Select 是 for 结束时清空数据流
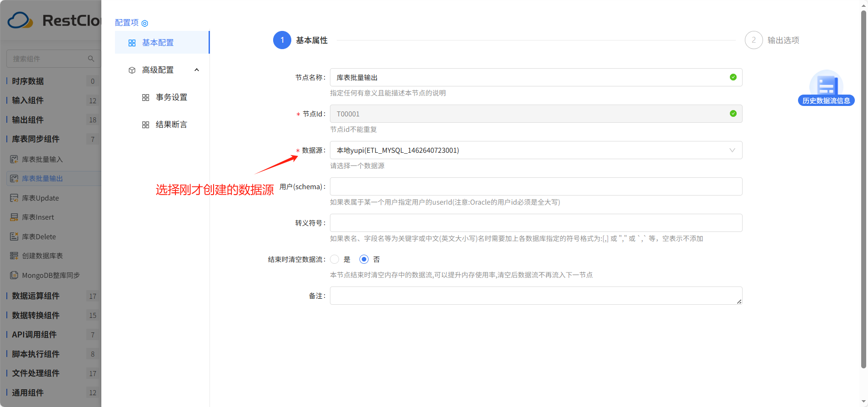This screenshot has width=868, height=407. 335,259
